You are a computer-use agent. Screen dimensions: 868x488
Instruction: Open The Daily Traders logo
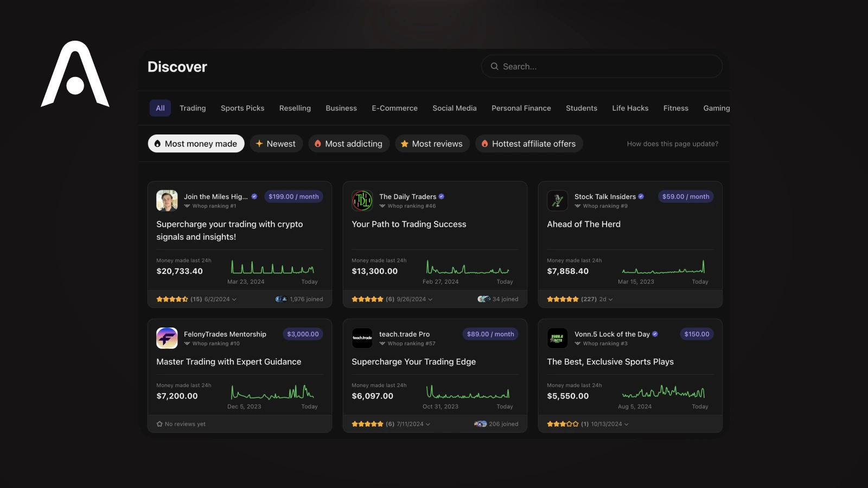click(x=362, y=201)
